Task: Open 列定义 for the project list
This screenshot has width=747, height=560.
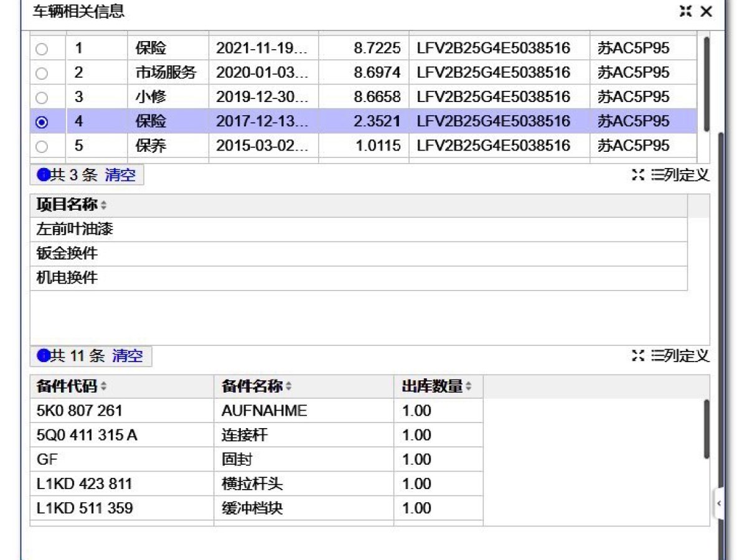Action: 680,175
